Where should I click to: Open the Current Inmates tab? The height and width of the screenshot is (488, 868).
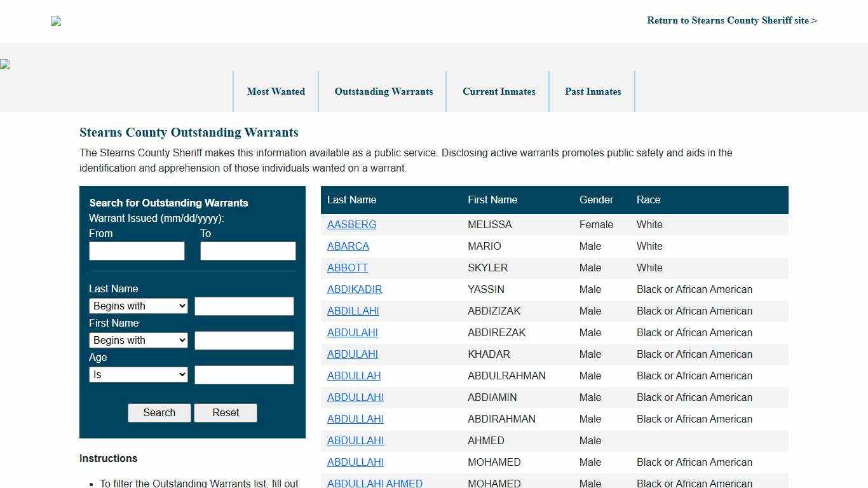[x=499, y=91]
